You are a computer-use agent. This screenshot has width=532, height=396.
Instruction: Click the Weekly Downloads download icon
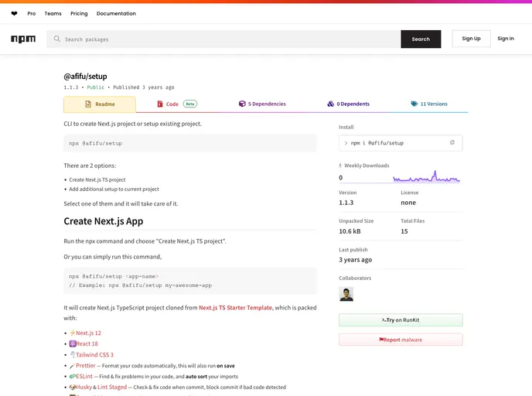(x=340, y=166)
